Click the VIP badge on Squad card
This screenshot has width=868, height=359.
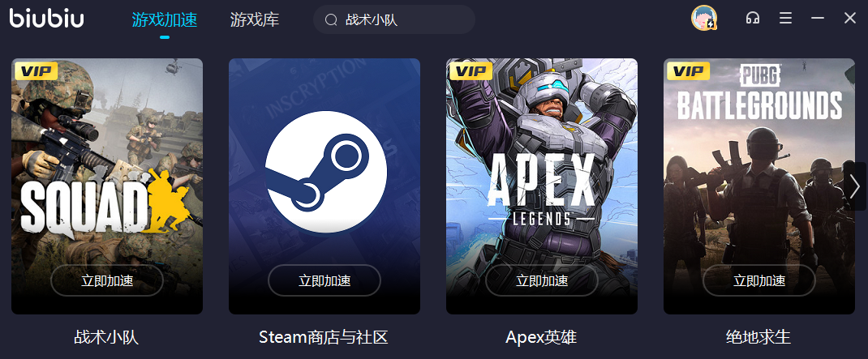(36, 71)
